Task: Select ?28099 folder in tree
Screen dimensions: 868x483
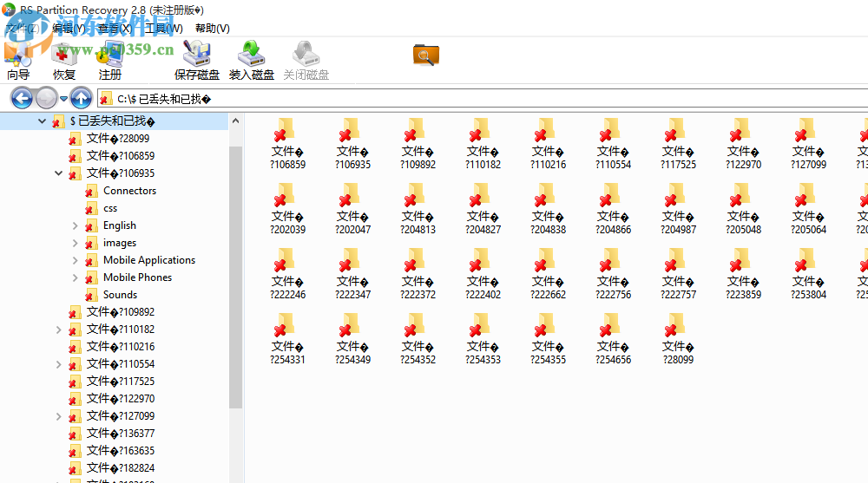Action: [x=118, y=139]
